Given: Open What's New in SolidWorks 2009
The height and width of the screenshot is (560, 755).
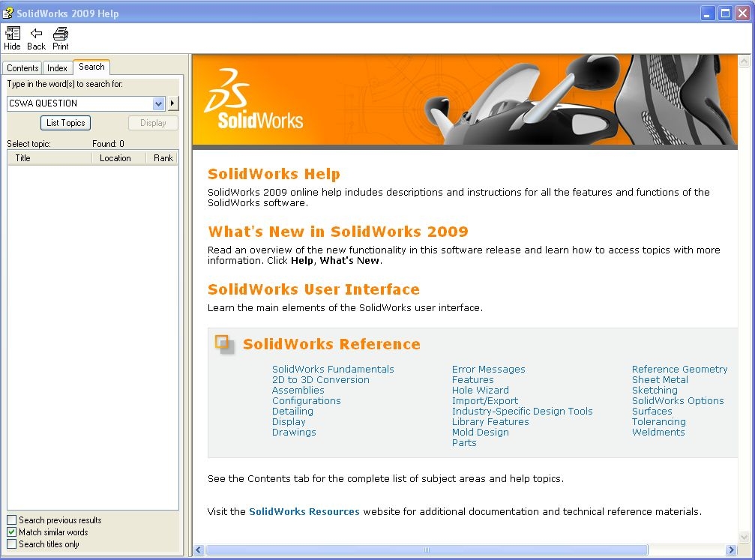Looking at the screenshot, I should coord(337,232).
